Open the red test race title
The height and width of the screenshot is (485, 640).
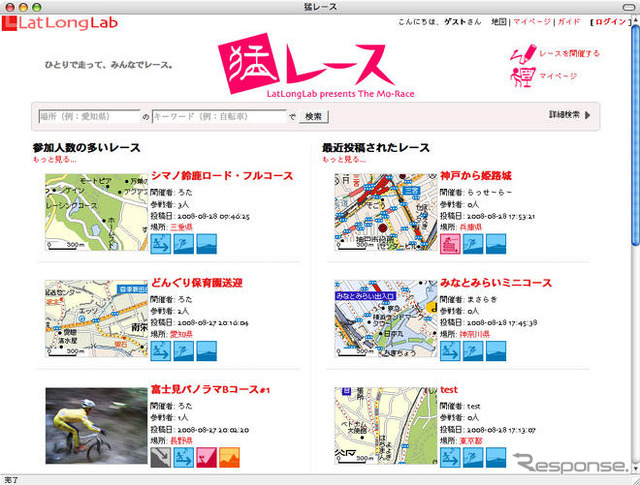pos(449,390)
